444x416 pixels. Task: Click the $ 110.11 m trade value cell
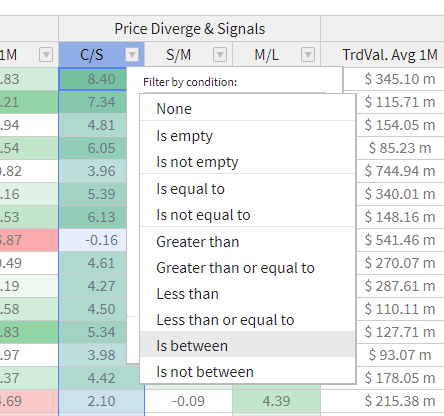[x=400, y=309]
